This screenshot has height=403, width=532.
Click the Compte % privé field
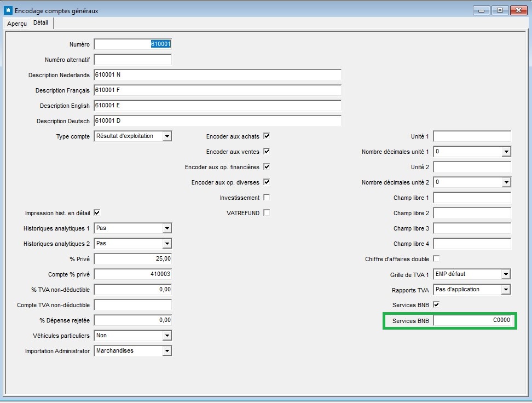(x=132, y=274)
